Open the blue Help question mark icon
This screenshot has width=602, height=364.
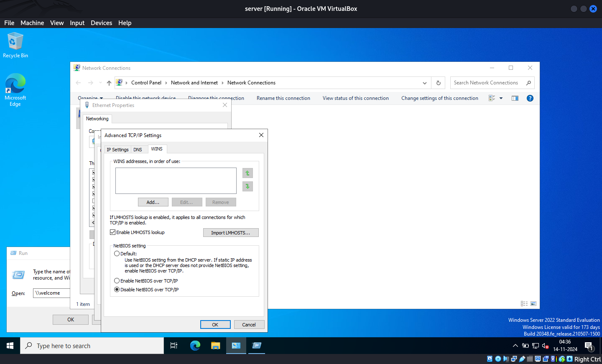click(530, 98)
